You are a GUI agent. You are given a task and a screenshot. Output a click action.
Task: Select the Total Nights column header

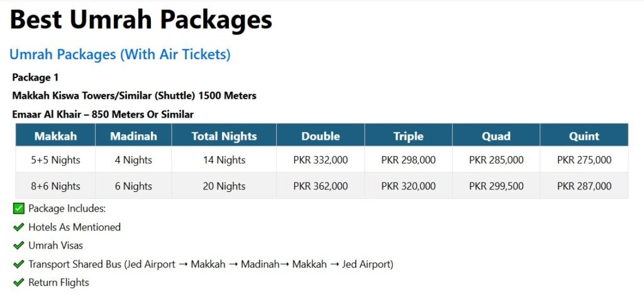pos(224,135)
